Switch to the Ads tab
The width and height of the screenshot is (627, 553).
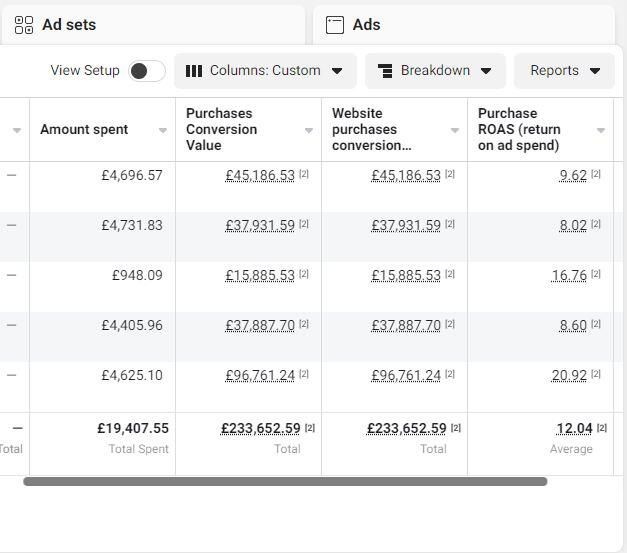pyautogui.click(x=366, y=25)
